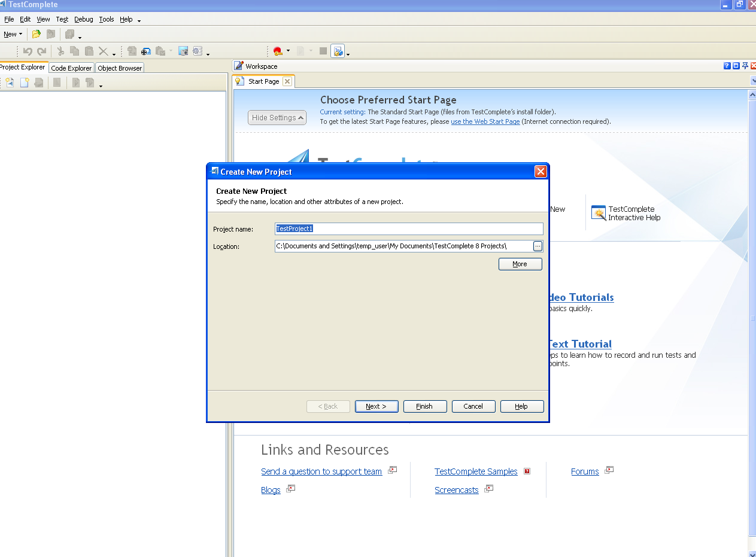Click the Object Spy target icon
Screen dimensions: 756x557
tap(146, 51)
